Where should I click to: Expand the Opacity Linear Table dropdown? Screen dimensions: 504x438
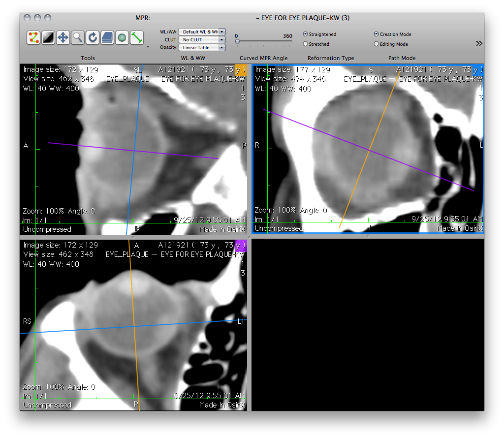click(x=202, y=48)
